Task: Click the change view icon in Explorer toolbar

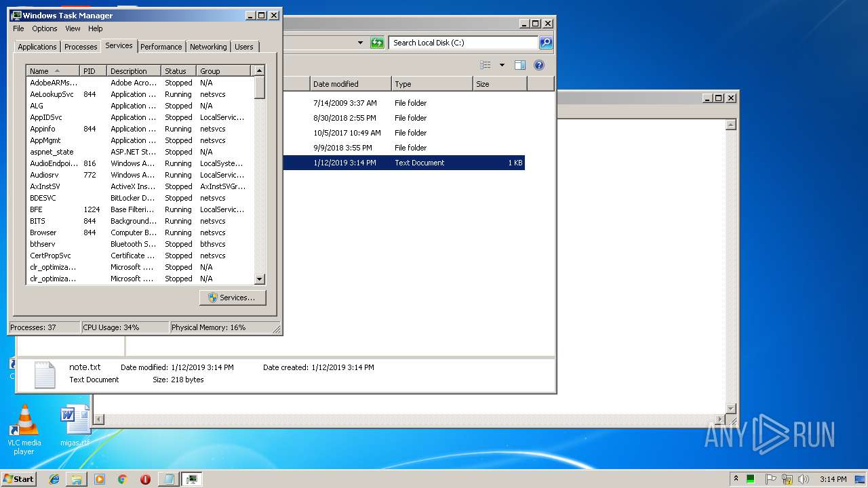Action: pyautogui.click(x=486, y=65)
